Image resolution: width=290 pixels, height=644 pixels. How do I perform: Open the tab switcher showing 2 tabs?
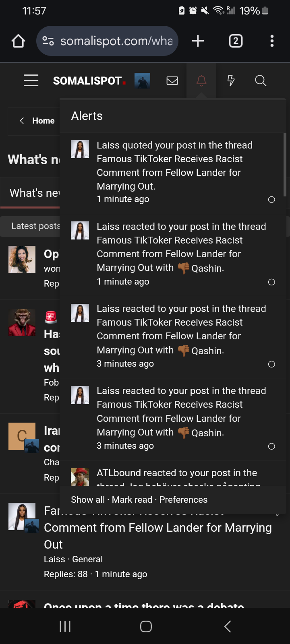[236, 41]
